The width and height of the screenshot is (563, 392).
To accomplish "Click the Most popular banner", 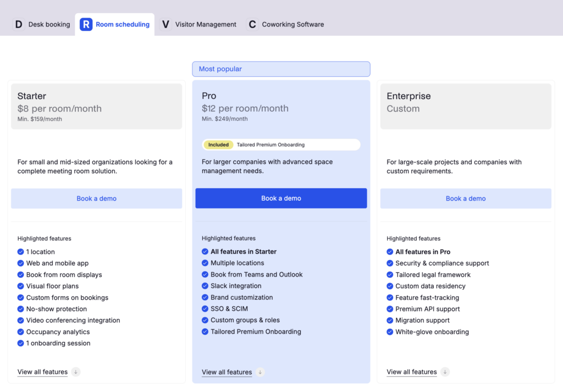I will (x=281, y=69).
